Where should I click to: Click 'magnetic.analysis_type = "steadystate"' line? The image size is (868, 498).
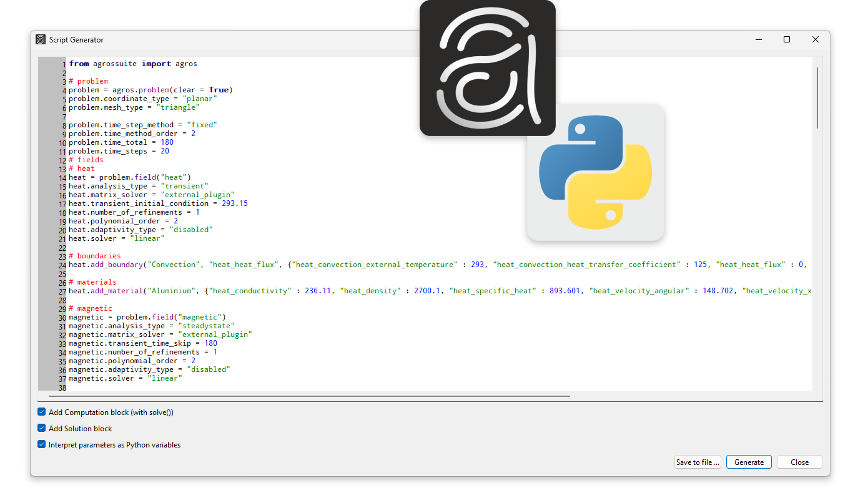click(x=152, y=326)
